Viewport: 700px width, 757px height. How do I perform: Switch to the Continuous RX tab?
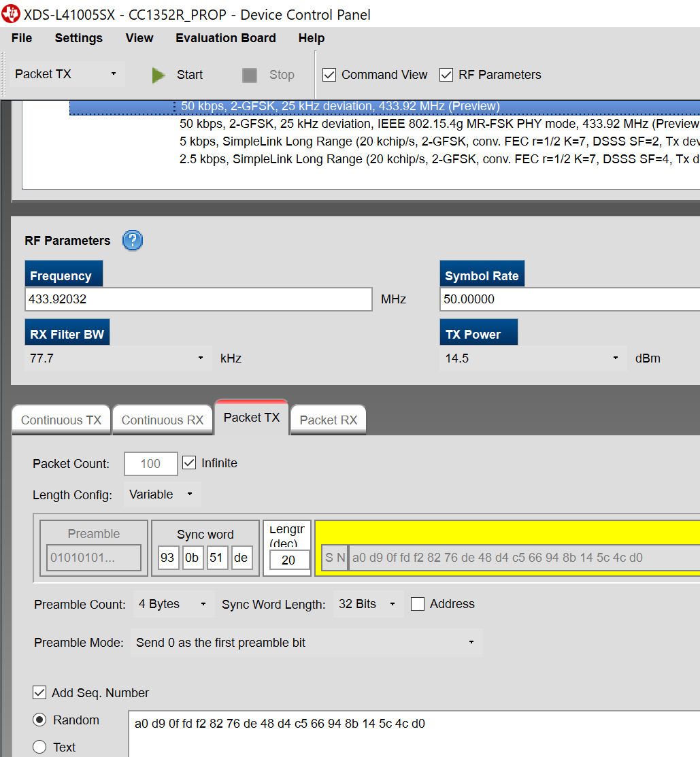pyautogui.click(x=163, y=420)
